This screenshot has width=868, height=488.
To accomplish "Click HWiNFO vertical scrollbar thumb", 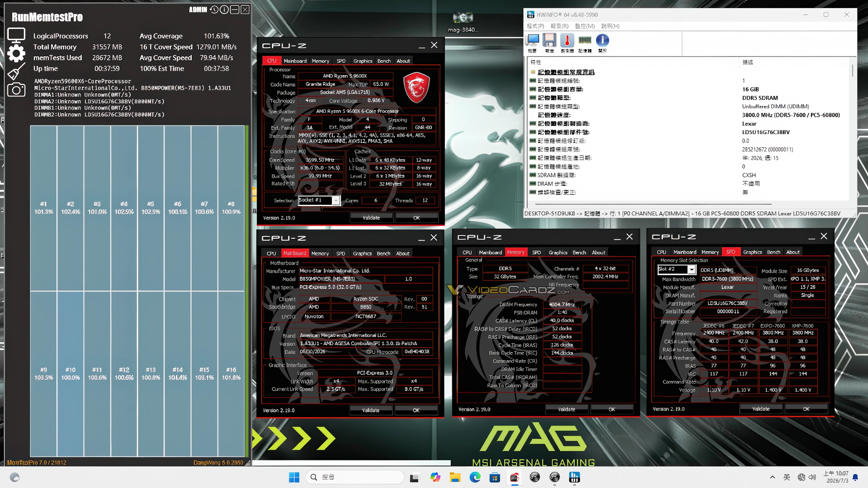I will click(852, 70).
